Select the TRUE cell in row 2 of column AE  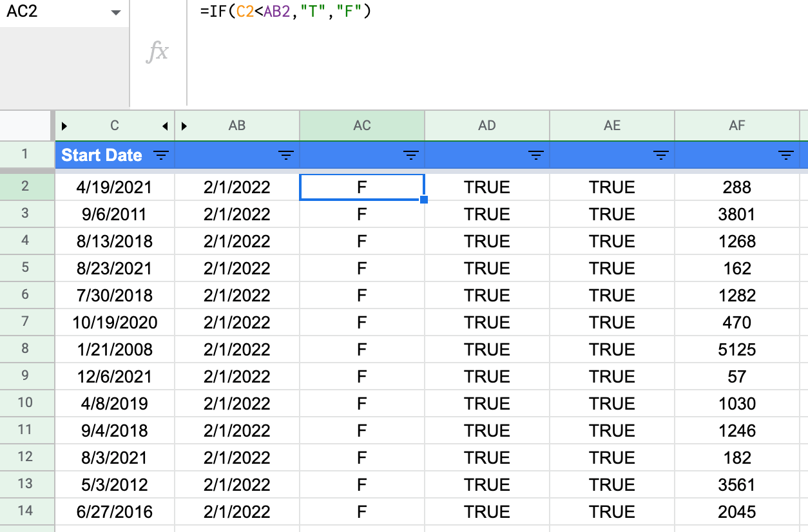point(612,187)
